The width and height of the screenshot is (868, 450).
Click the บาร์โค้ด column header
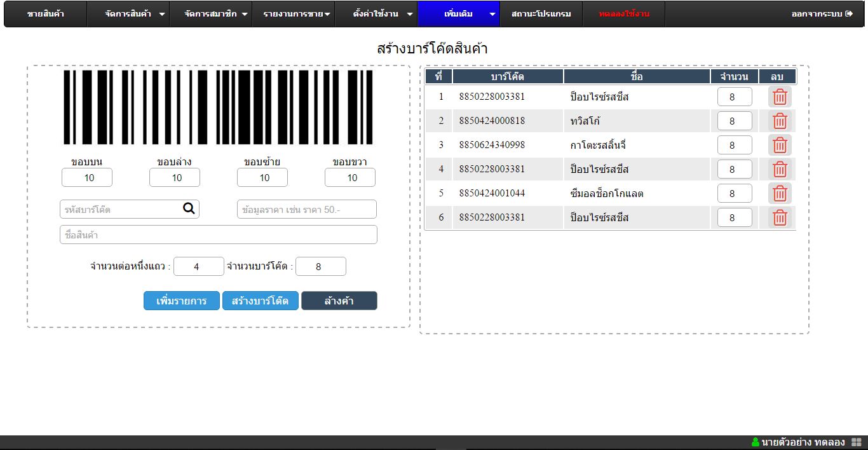pos(508,76)
